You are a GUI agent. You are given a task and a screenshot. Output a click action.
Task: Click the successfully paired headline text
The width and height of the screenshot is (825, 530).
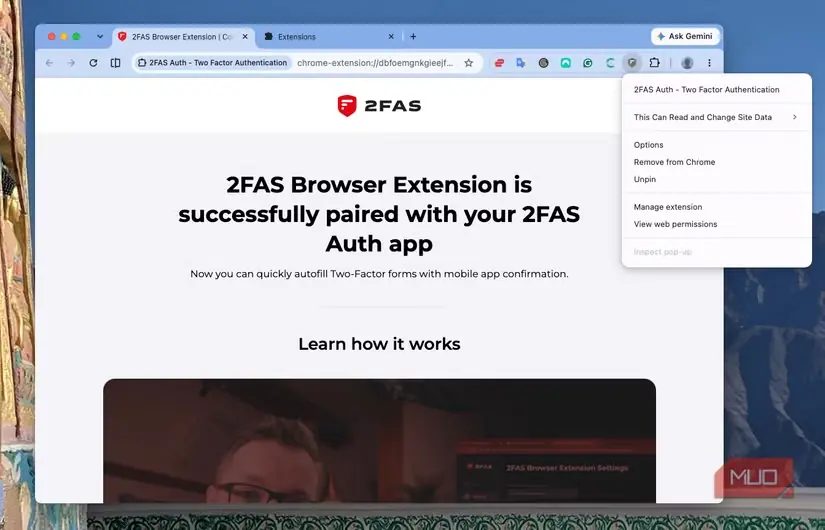[379, 214]
